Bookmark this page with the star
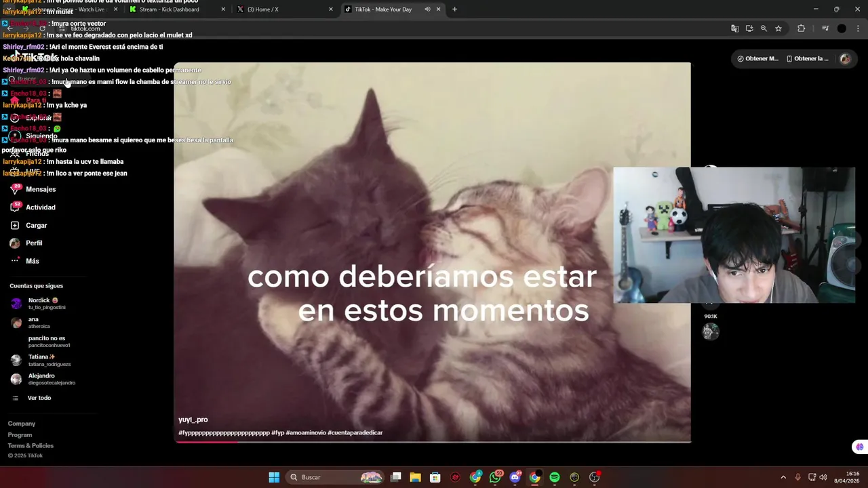The height and width of the screenshot is (488, 868). pos(778,28)
